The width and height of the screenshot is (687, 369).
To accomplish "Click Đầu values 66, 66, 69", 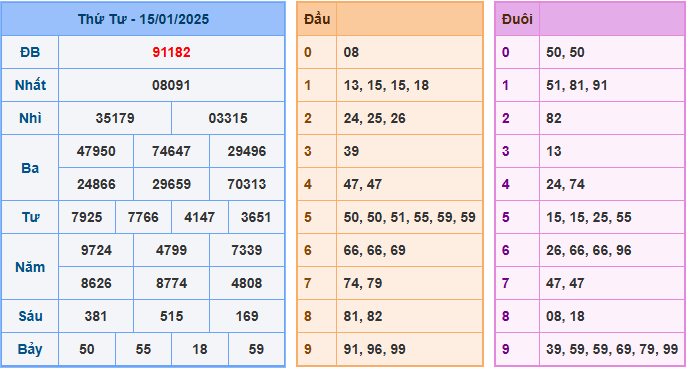I will [x=375, y=250].
